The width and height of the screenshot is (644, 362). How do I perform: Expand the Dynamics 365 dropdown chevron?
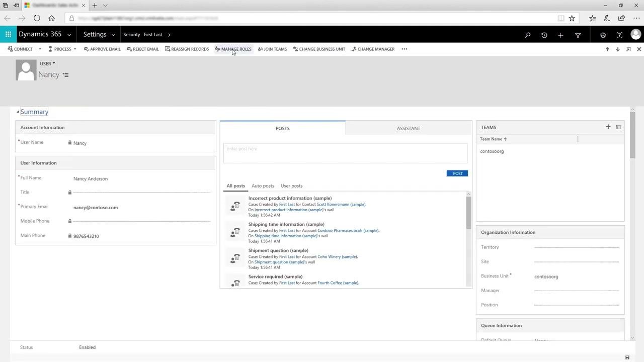69,35
